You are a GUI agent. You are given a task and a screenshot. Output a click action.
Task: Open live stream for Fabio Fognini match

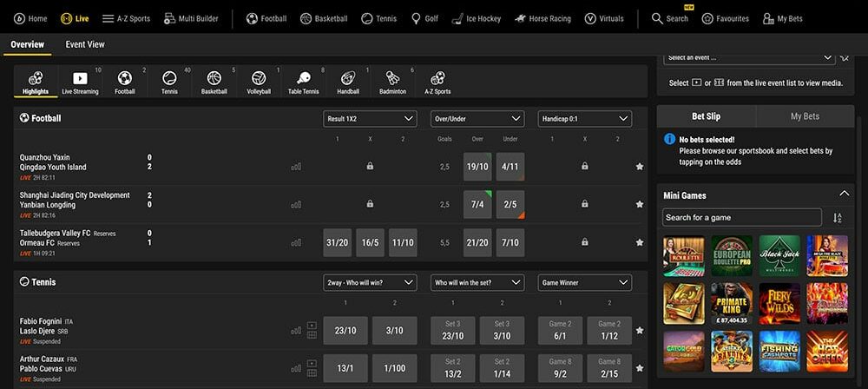click(x=312, y=326)
